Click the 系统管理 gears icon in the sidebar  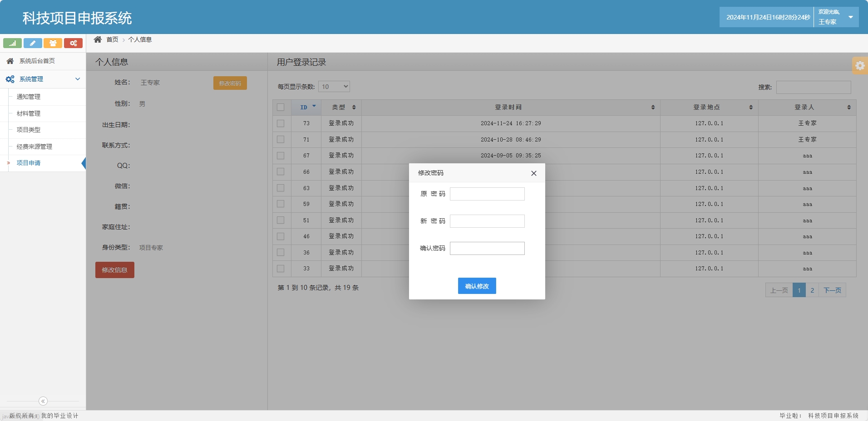pyautogui.click(x=10, y=78)
